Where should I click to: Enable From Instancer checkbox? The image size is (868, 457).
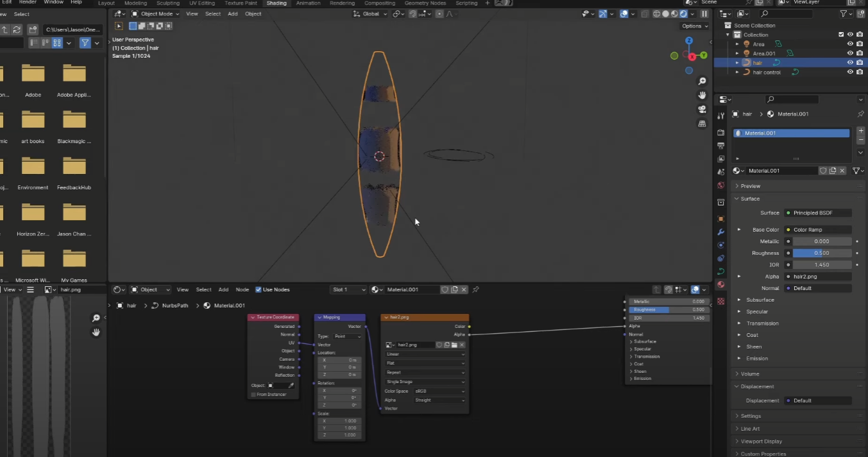point(253,394)
